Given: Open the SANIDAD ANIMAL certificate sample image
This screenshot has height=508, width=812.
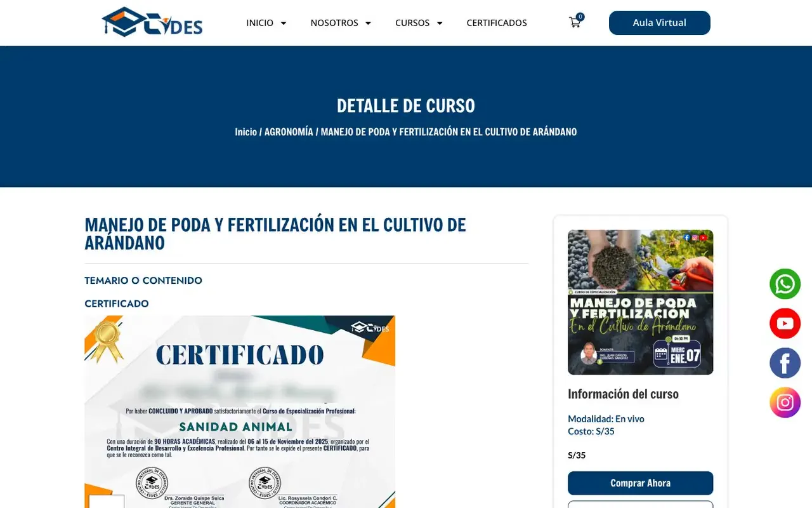Looking at the screenshot, I should point(240,411).
